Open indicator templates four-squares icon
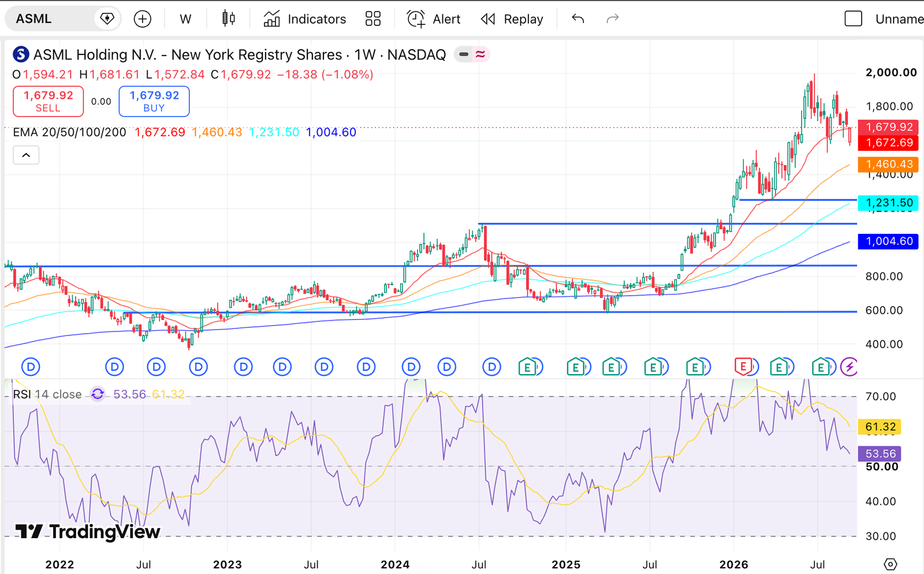The image size is (924, 574). pyautogui.click(x=373, y=19)
